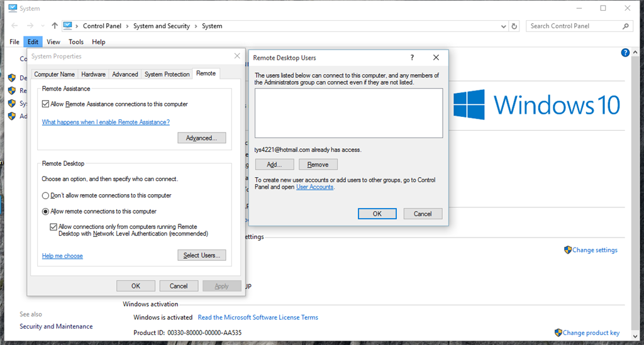Toggle Network Level Authentication checkbox

53,227
